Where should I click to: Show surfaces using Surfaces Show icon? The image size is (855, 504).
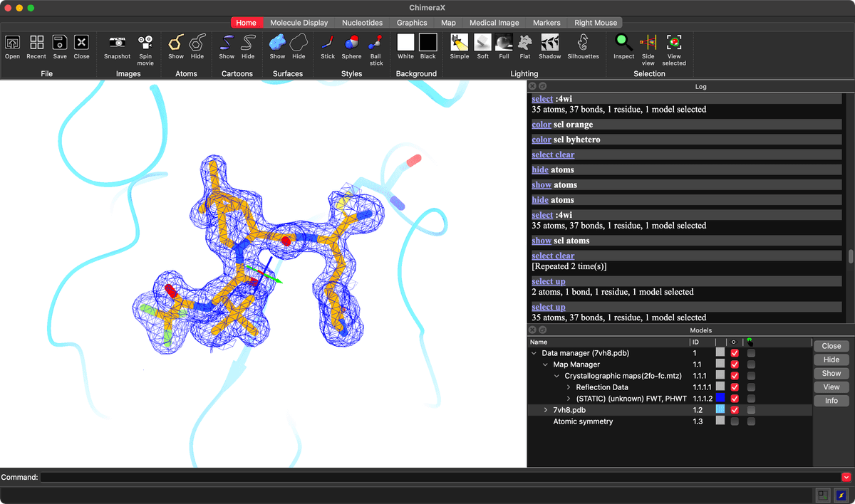[x=277, y=43]
